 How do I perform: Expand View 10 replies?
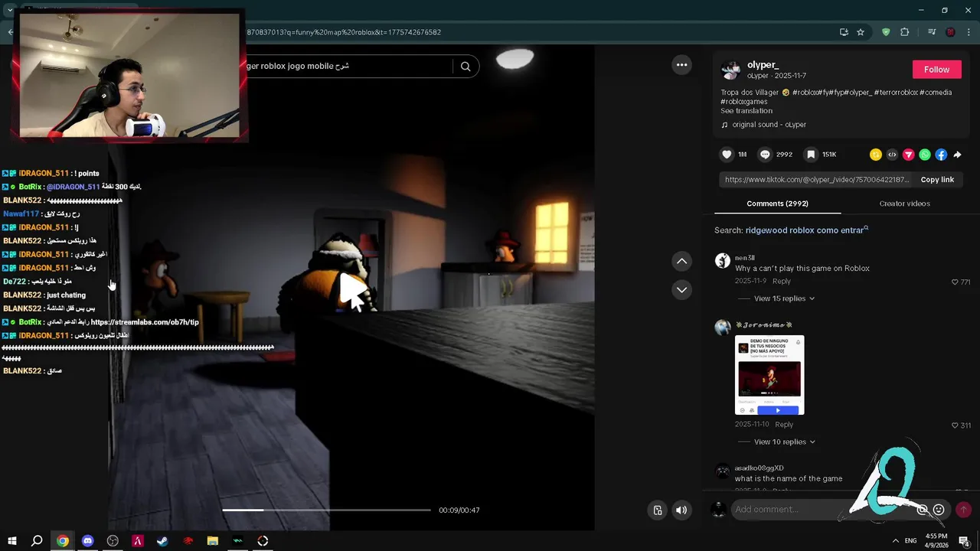click(x=784, y=442)
